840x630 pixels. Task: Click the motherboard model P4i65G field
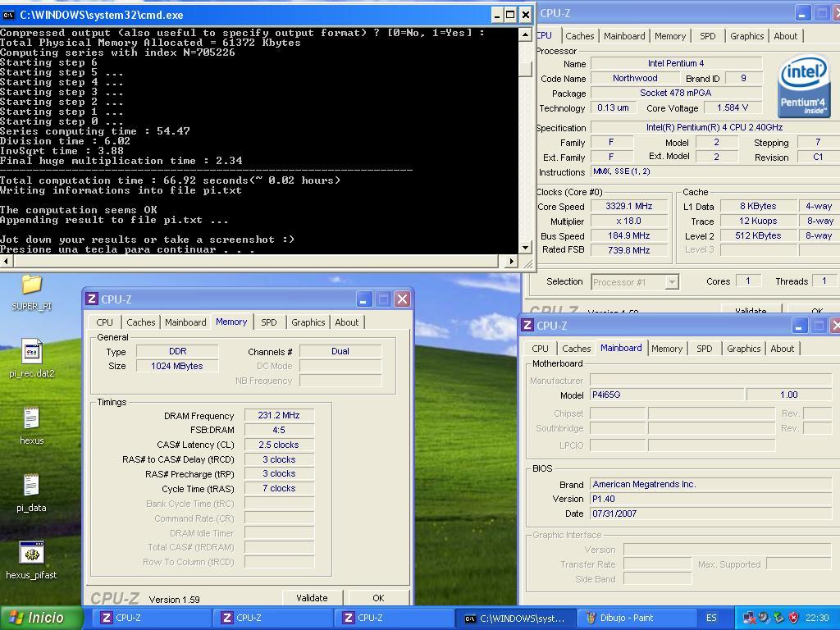coord(667,395)
